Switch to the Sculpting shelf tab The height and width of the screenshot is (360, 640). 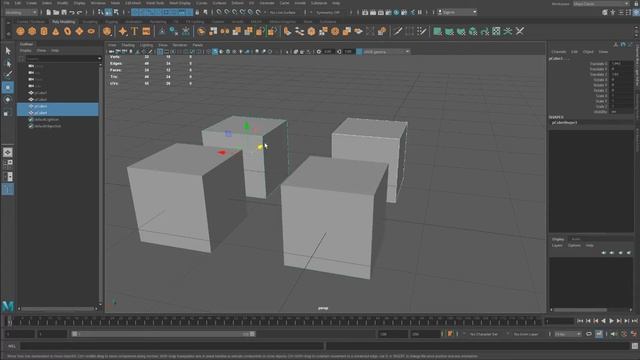90,22
